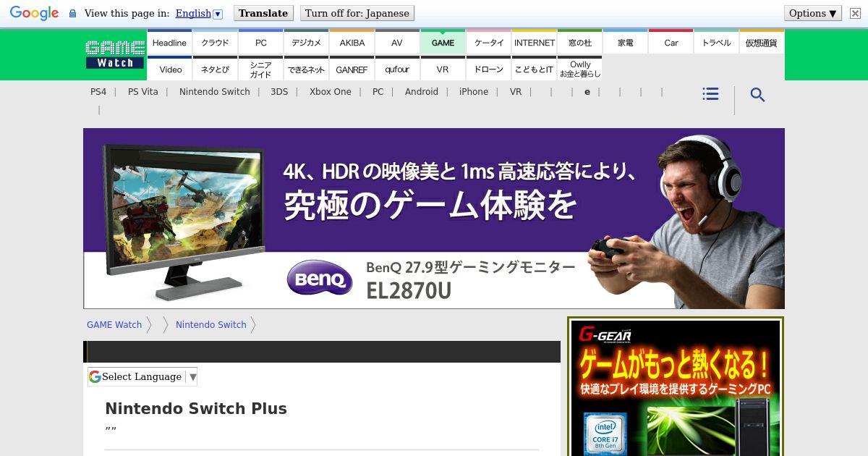Open the Owlly お金と暮らし tab
This screenshot has height=456, width=868.
click(x=579, y=69)
